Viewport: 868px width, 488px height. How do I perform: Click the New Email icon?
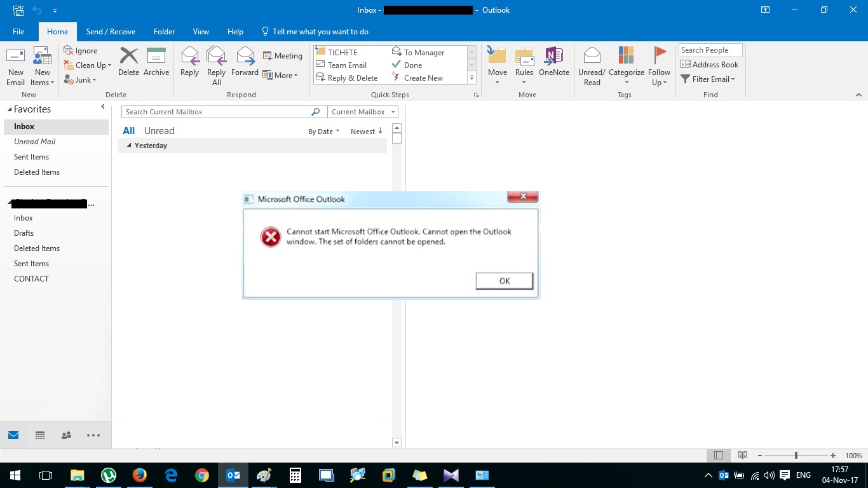coord(15,67)
